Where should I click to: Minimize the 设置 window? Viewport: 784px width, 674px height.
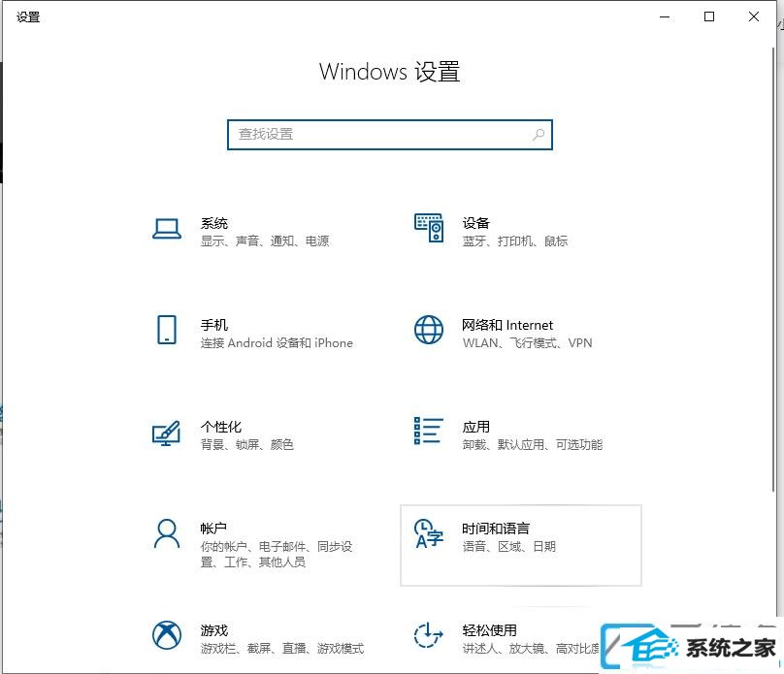click(x=665, y=17)
